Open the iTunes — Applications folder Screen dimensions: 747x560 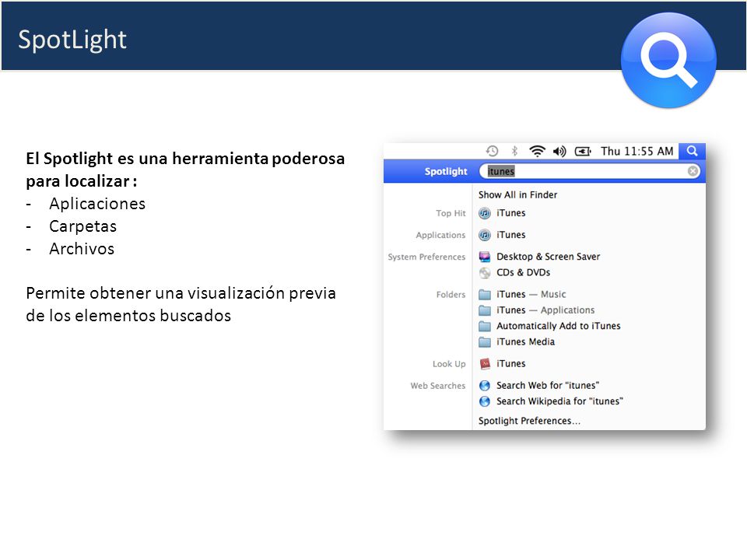[x=545, y=310]
